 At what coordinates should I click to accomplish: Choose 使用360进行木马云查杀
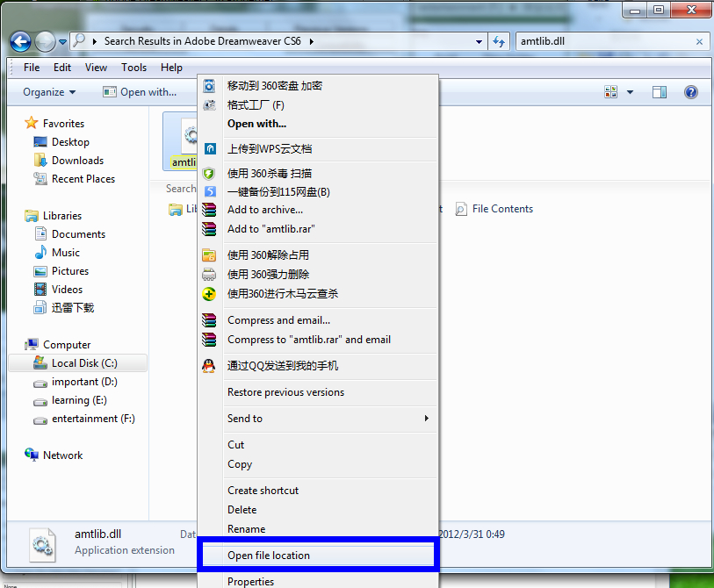pos(319,294)
